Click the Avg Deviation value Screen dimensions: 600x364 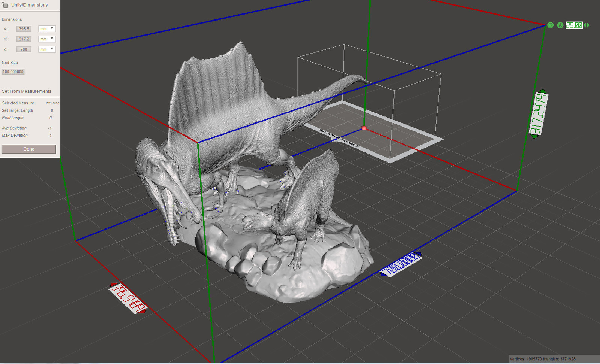[x=50, y=128]
